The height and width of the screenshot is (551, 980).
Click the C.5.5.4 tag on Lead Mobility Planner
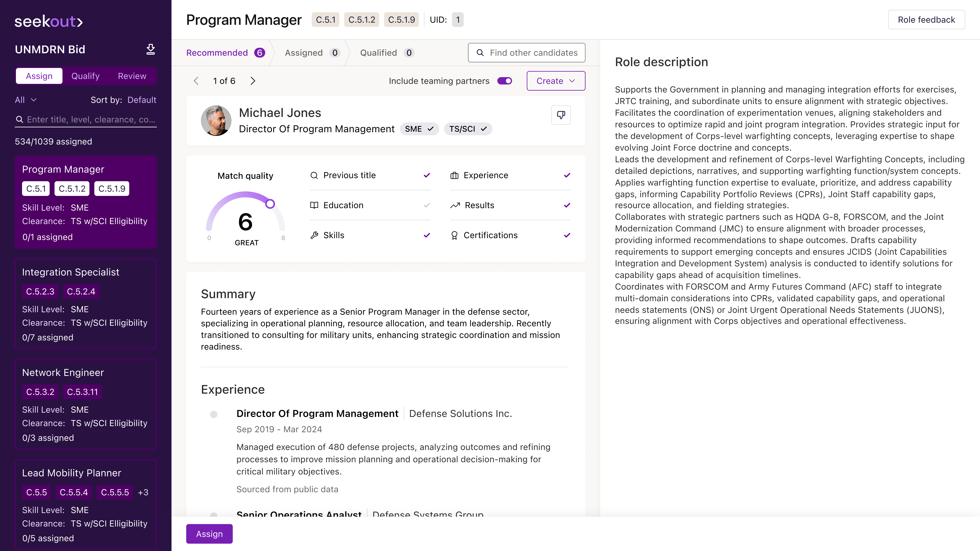coord(74,492)
